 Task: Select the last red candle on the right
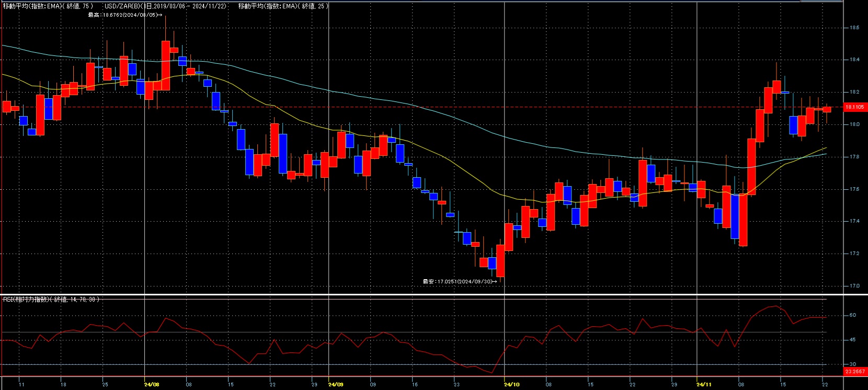(827, 109)
